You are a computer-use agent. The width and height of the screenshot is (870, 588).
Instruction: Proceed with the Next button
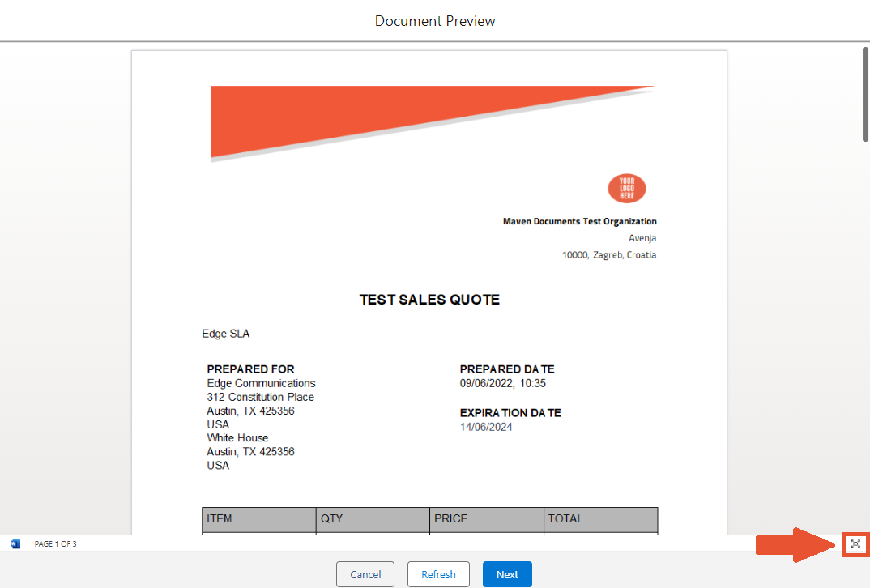507,574
